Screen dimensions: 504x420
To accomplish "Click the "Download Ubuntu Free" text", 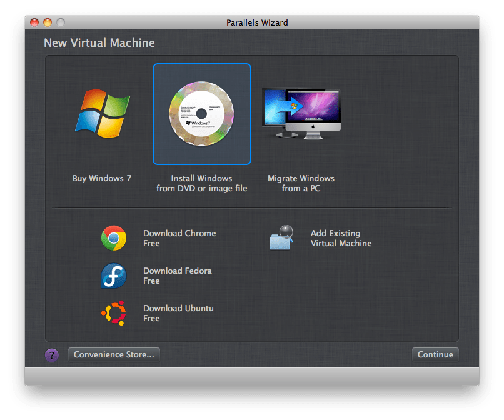I will (178, 313).
